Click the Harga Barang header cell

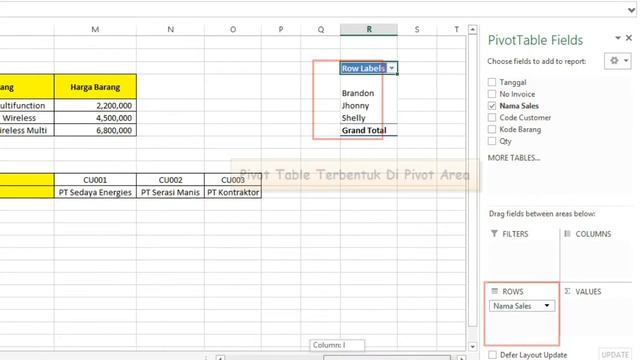click(95, 87)
